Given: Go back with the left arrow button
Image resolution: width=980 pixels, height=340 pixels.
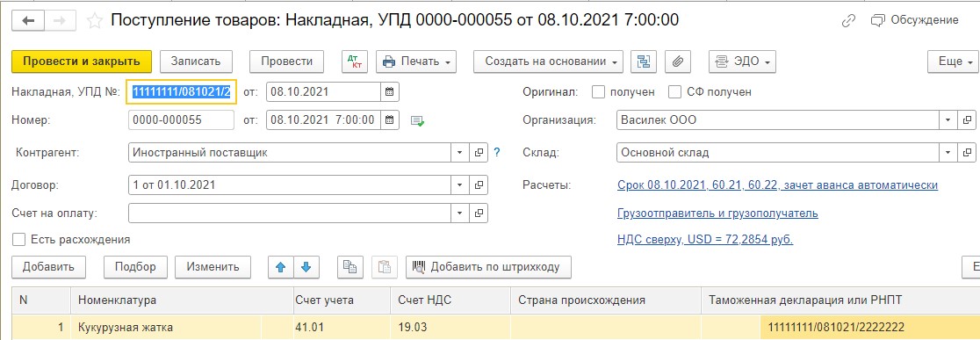Looking at the screenshot, I should (x=29, y=20).
